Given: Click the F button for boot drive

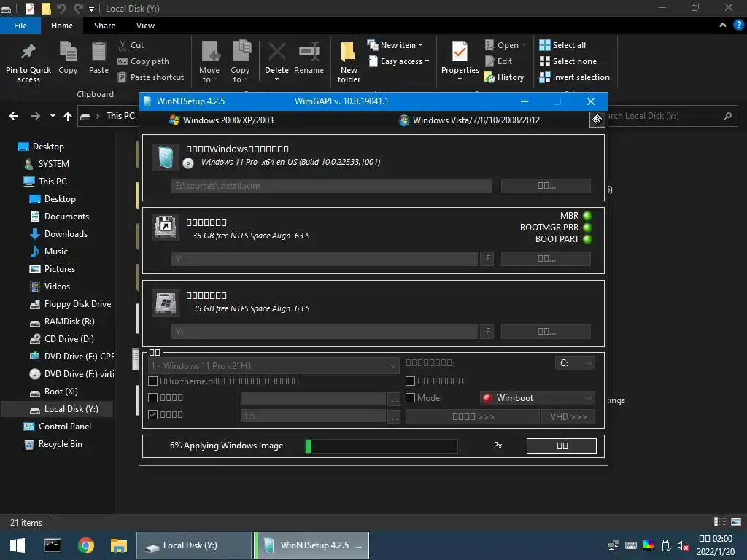Looking at the screenshot, I should [x=487, y=259].
